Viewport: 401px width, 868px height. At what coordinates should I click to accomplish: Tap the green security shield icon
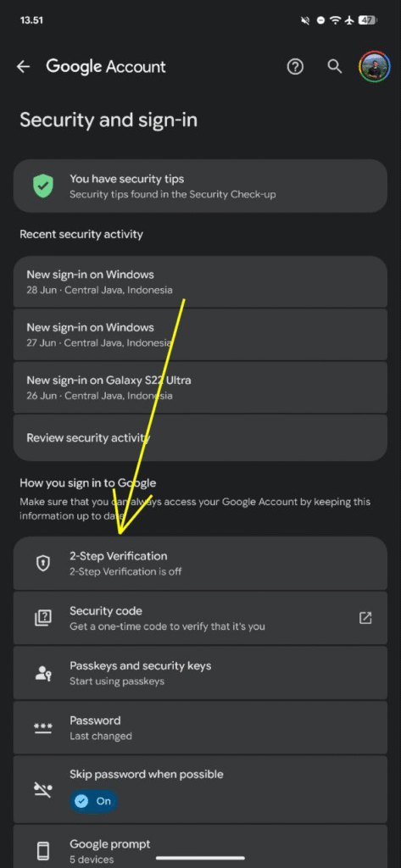42,186
